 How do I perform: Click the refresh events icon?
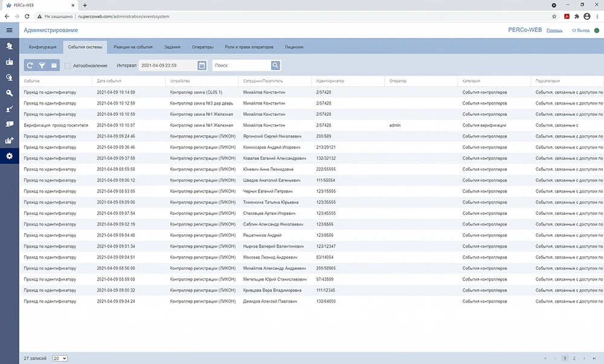30,65
